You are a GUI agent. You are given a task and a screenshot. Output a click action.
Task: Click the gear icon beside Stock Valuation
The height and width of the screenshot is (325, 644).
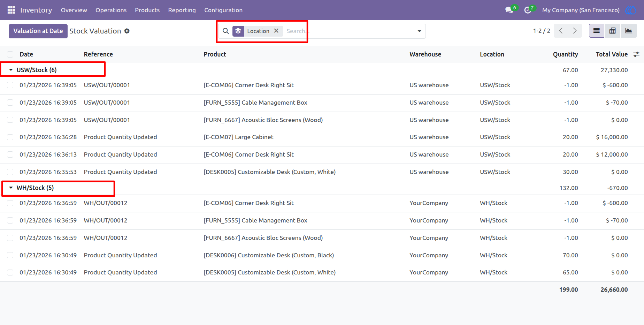[x=127, y=31]
